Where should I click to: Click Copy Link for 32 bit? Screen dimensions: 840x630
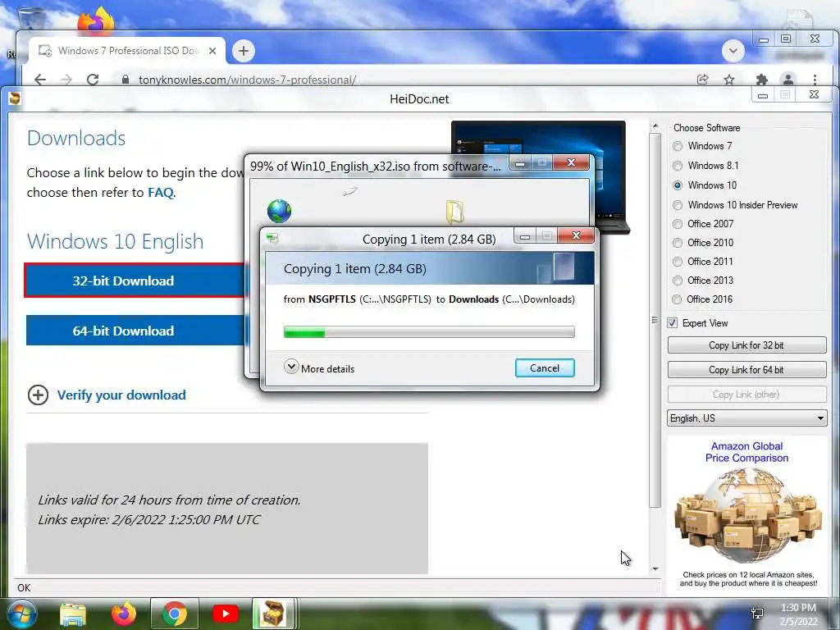(x=746, y=345)
